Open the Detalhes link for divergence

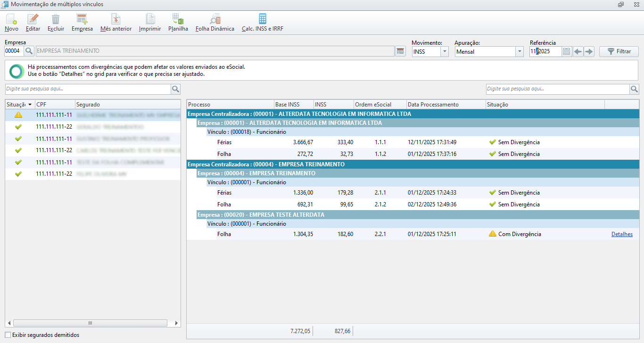622,234
